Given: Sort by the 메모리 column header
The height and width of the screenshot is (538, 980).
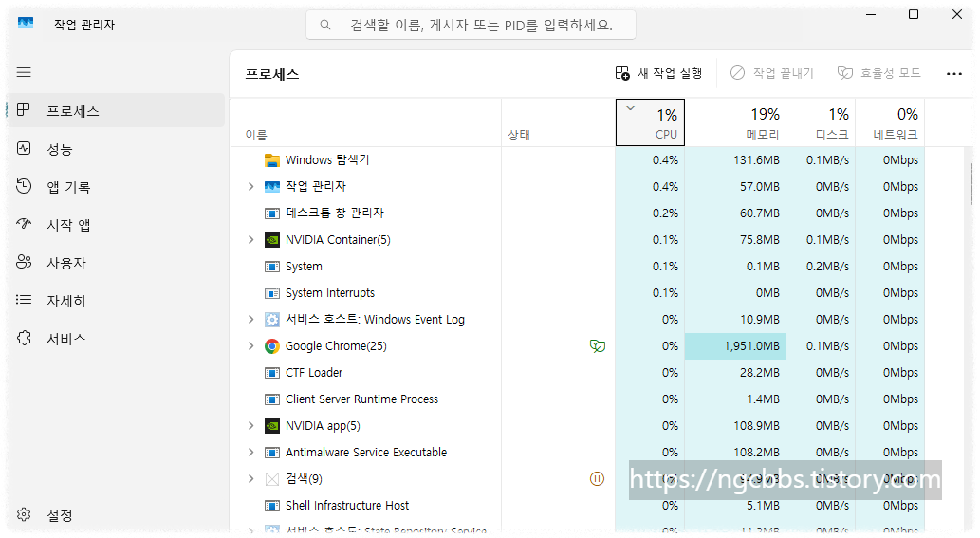Looking at the screenshot, I should (x=735, y=122).
